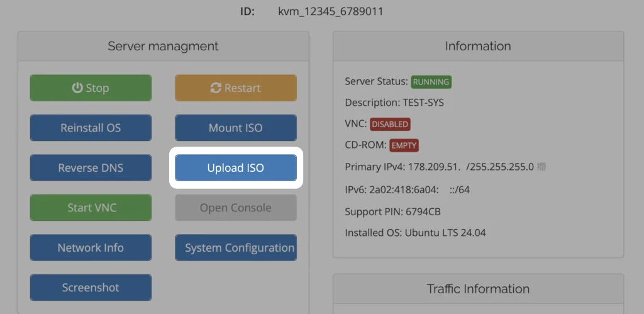This screenshot has width=644, height=314.
Task: Click the Server managment panel header
Action: coord(163,46)
